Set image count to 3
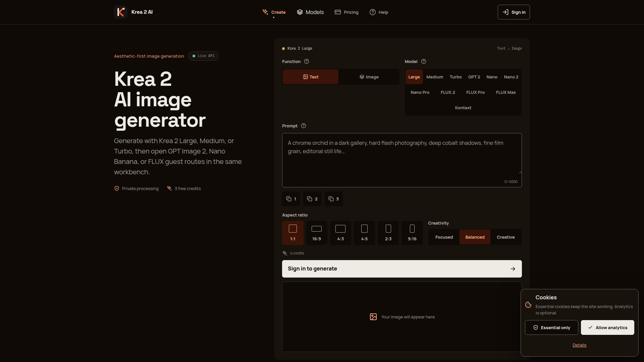Viewport: 644px width, 362px height. coord(333,199)
